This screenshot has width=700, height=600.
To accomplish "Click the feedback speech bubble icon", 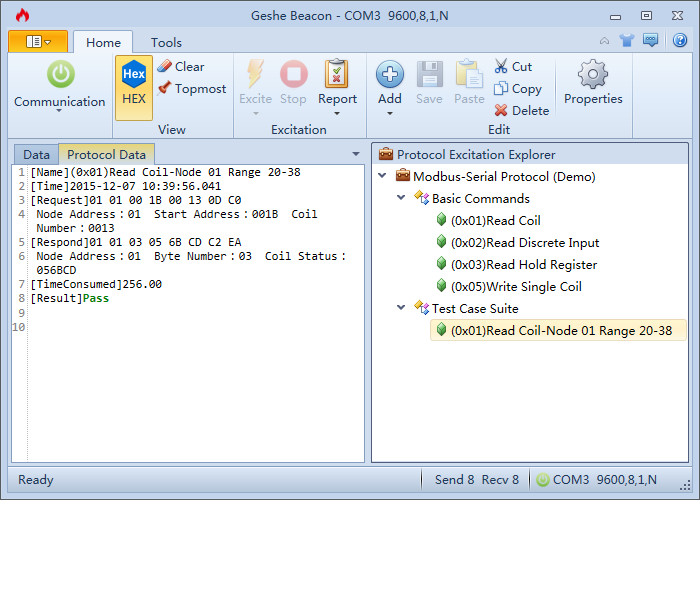I will point(650,41).
